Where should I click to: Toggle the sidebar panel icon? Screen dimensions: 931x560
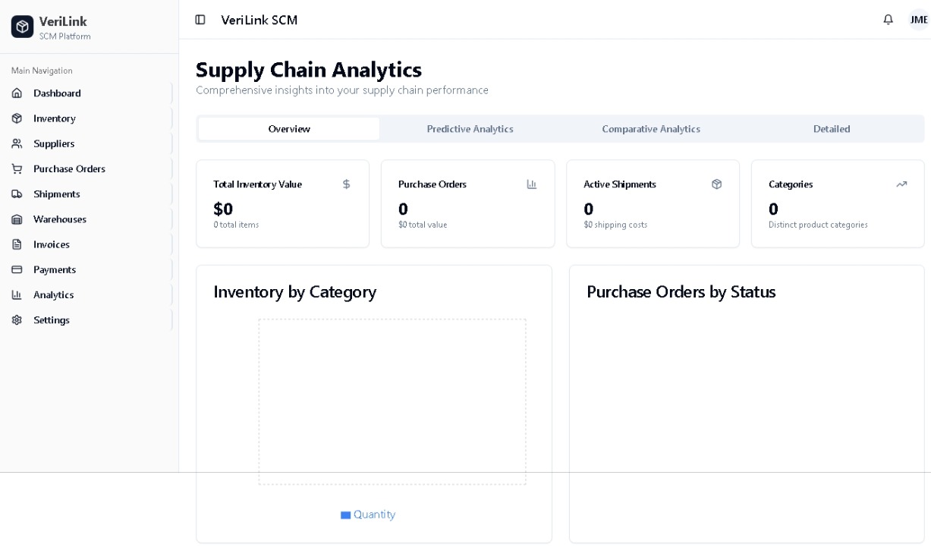tap(200, 20)
